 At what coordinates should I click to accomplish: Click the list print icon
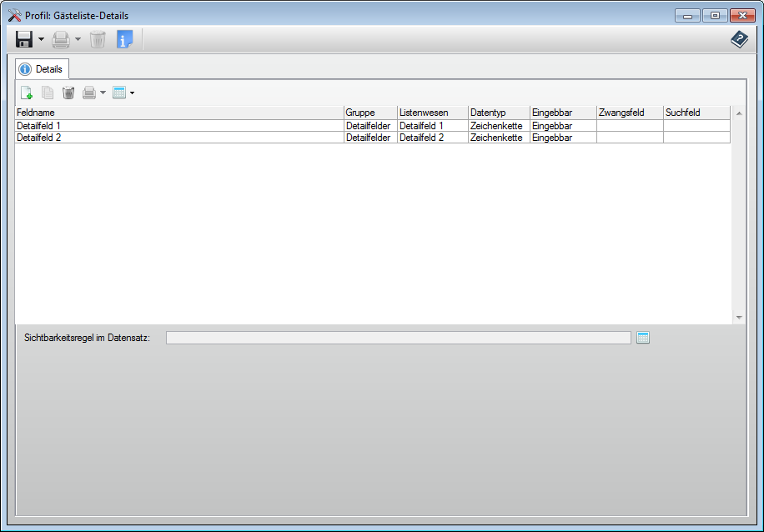(x=89, y=93)
